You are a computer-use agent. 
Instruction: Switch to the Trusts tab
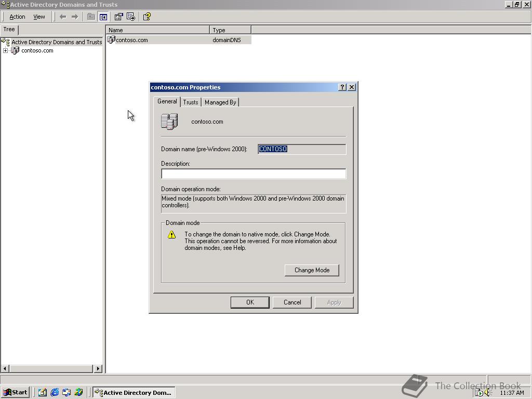click(191, 102)
